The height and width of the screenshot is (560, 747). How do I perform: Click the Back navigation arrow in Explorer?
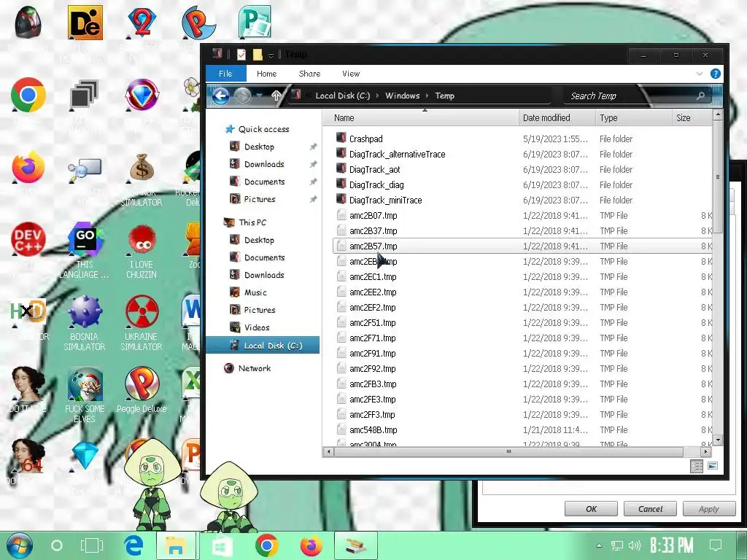(220, 96)
